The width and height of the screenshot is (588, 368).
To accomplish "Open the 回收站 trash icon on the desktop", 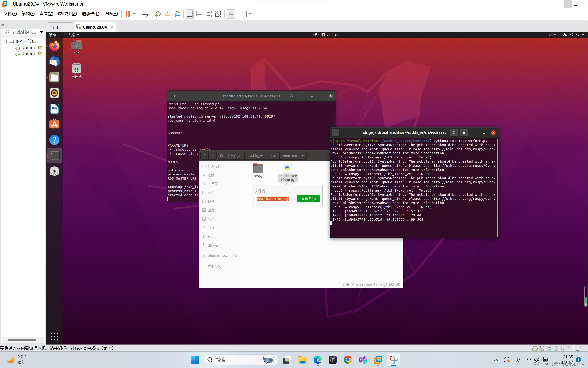I will pyautogui.click(x=76, y=71).
